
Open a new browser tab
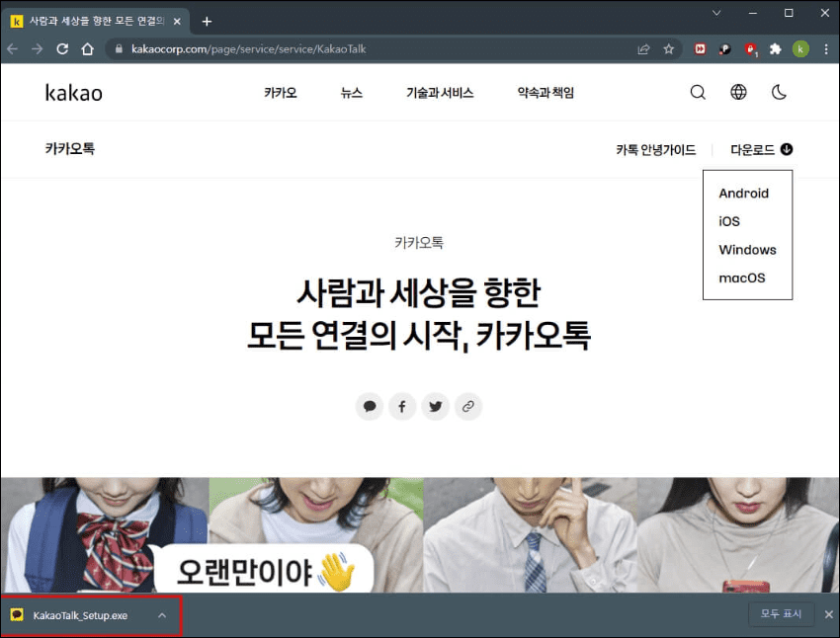point(207,22)
